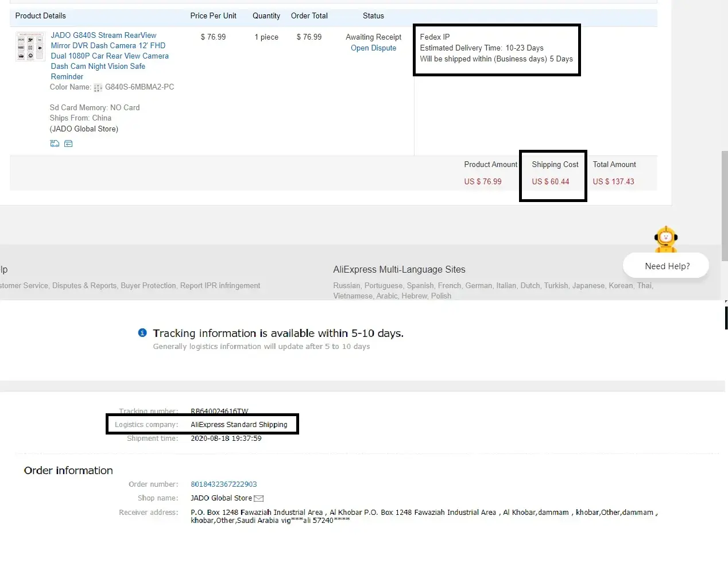This screenshot has height=574, width=728.
Task: Switch to the Thai language site
Action: click(x=644, y=285)
